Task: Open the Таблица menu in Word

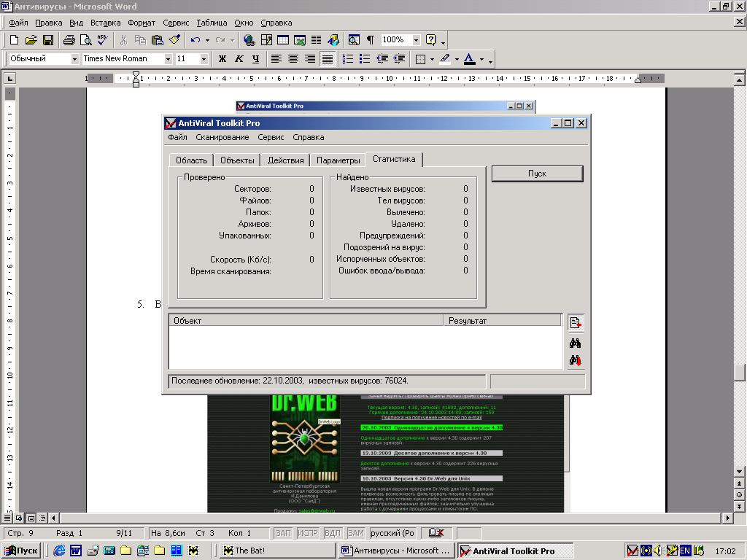Action: click(212, 23)
